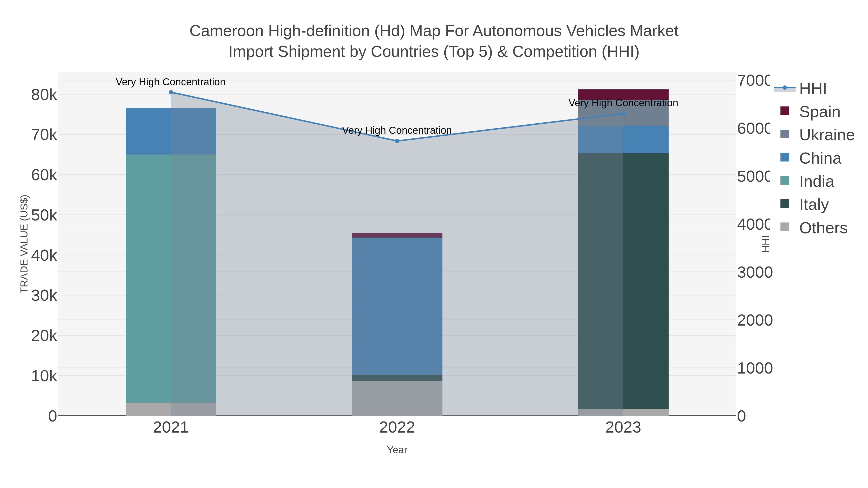Viewport: 868px width, 488px height.
Task: Click the Spain legend label text
Action: (x=820, y=112)
